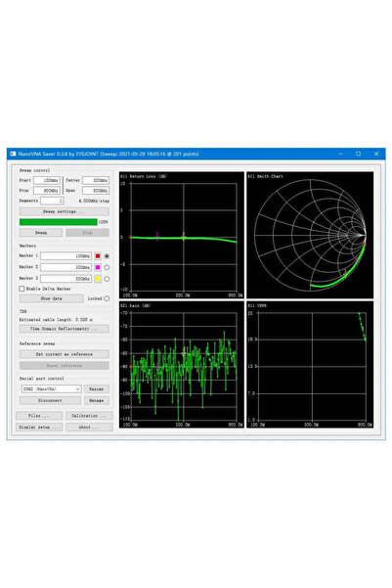Click the Sweep control group label
392x588 pixels.
(x=34, y=170)
